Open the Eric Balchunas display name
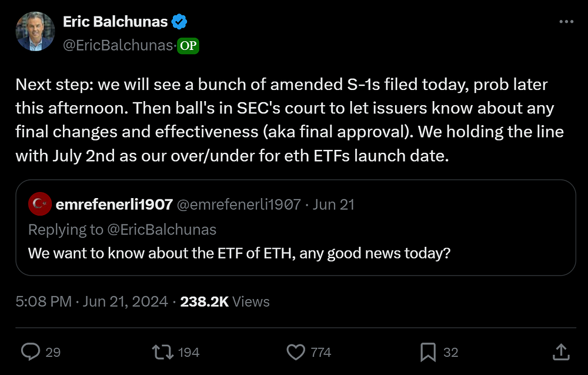Viewport: 588px width, 375px height. click(x=115, y=22)
